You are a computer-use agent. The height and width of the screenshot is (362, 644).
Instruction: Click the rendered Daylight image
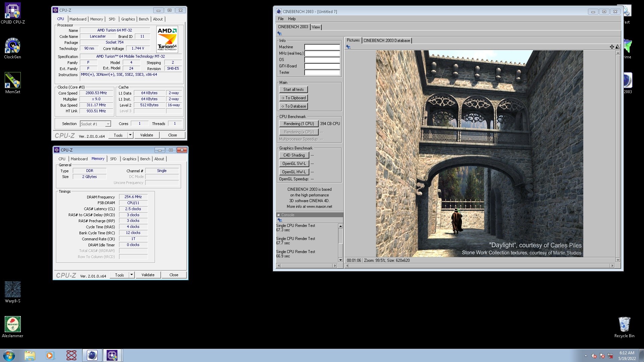click(x=479, y=154)
